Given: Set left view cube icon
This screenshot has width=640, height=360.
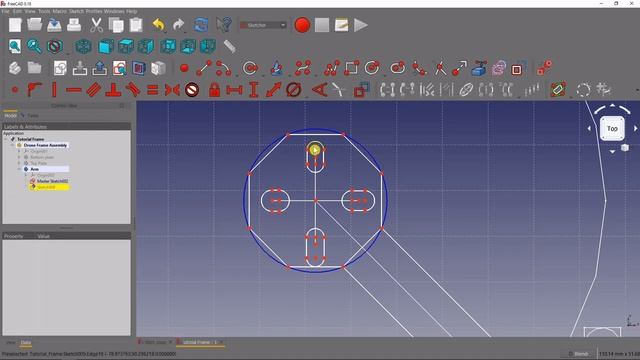Looking at the screenshot, I should [x=208, y=46].
